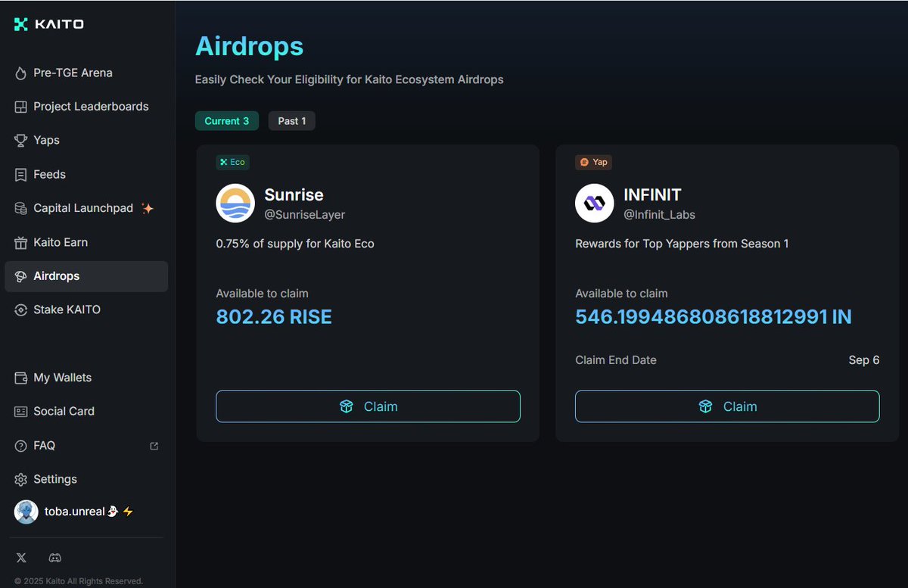Claim the INFINIT IN airdrop
Screen dimensions: 908x588
[727, 406]
